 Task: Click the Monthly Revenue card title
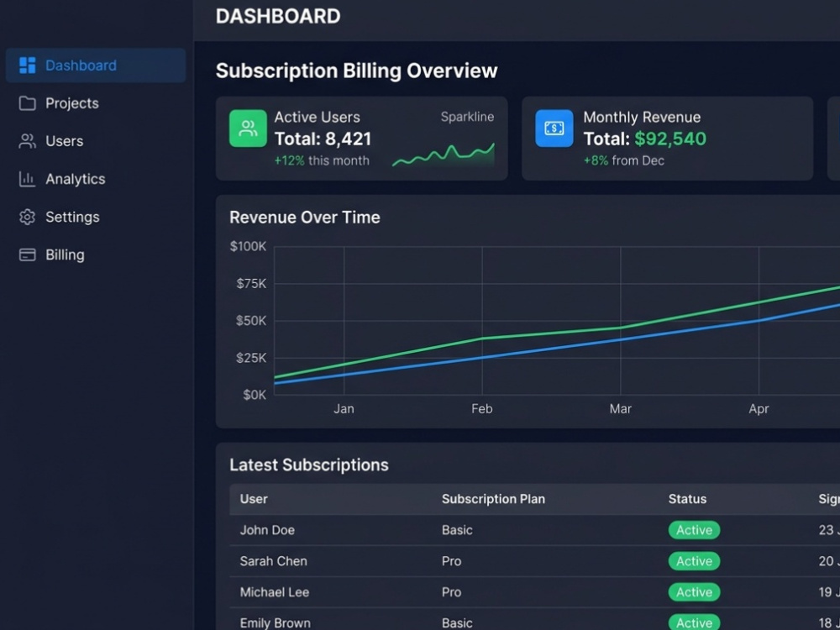click(x=642, y=118)
